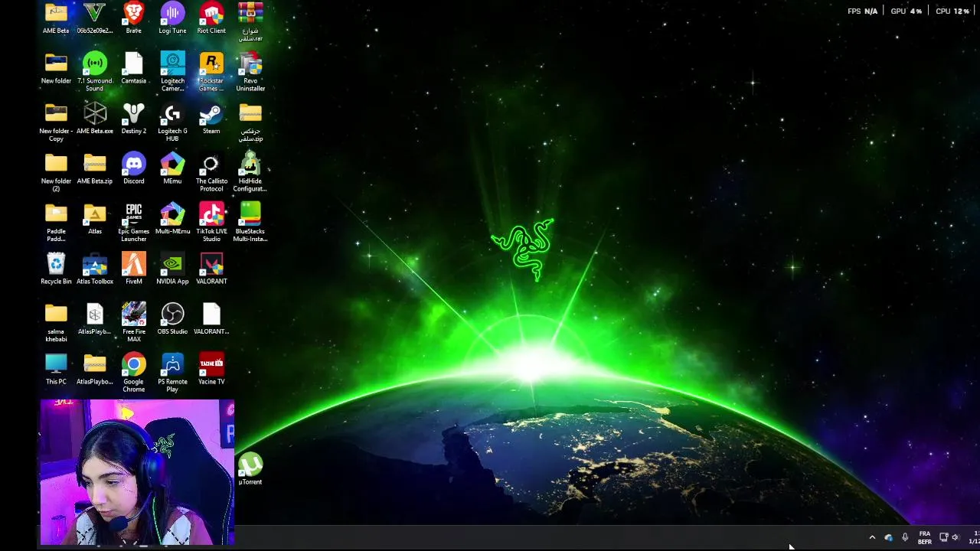
Task: Select the salma khebabi folder
Action: pyautogui.click(x=56, y=322)
